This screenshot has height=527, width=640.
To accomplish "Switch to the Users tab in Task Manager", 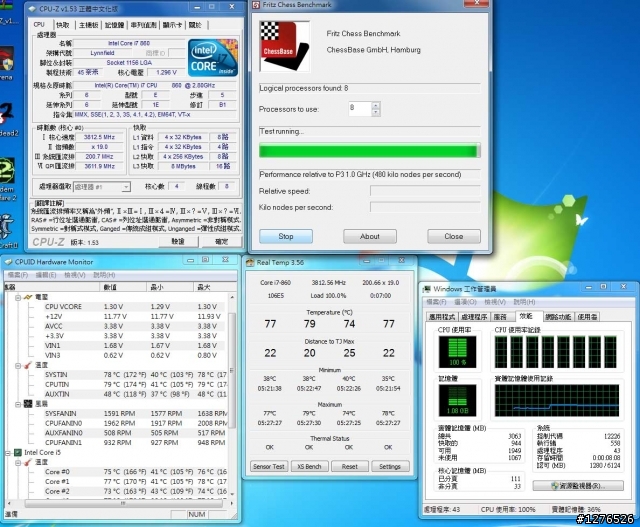I will point(587,317).
